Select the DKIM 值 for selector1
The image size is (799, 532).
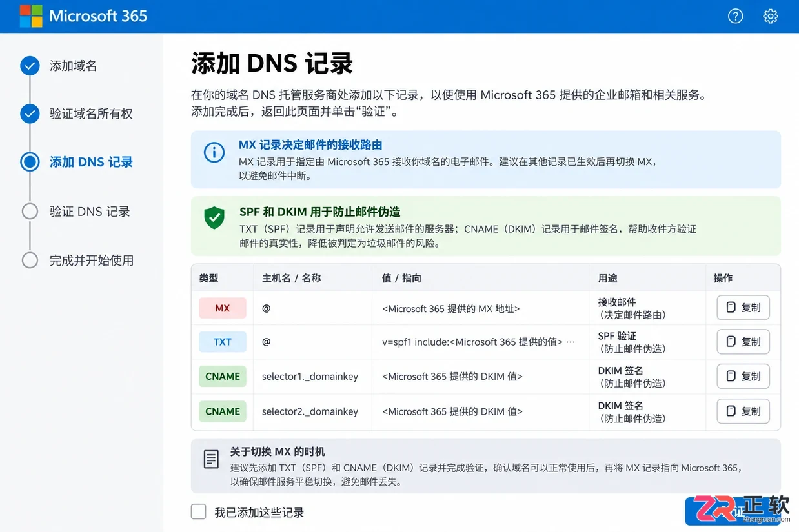click(452, 377)
